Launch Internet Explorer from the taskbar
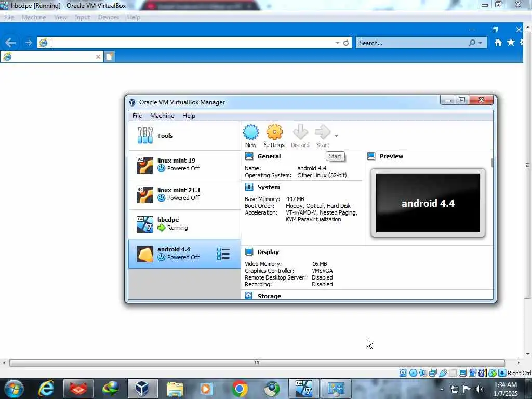Image resolution: width=532 pixels, height=399 pixels. click(x=46, y=389)
